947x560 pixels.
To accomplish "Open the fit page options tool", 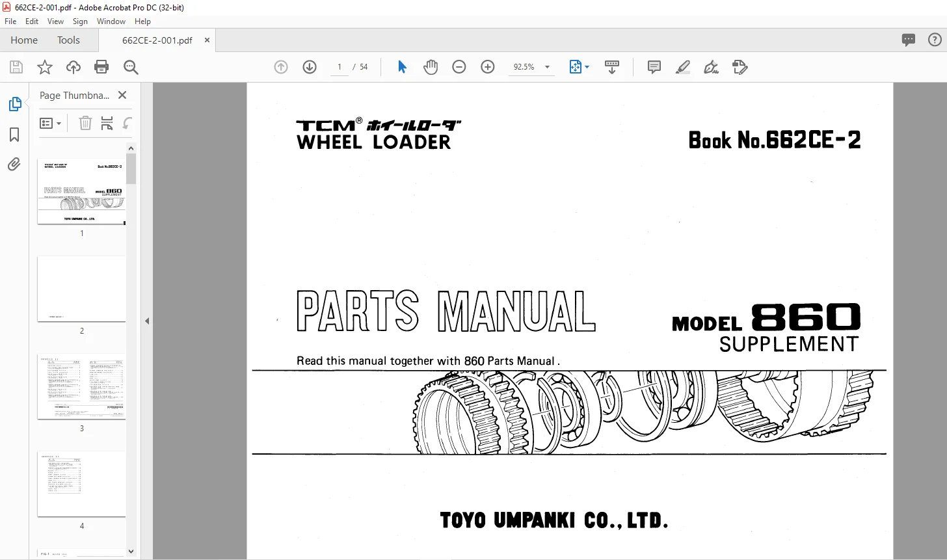I will tap(579, 67).
